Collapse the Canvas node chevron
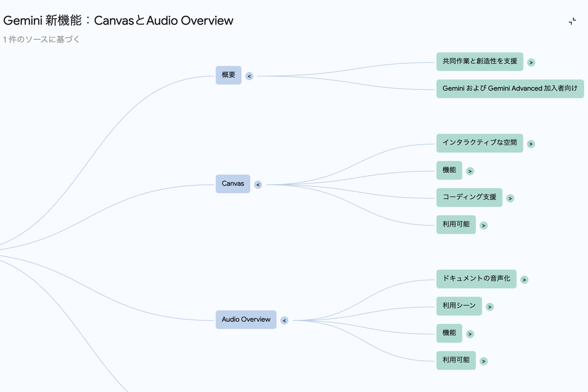The height and width of the screenshot is (392, 588). click(258, 185)
